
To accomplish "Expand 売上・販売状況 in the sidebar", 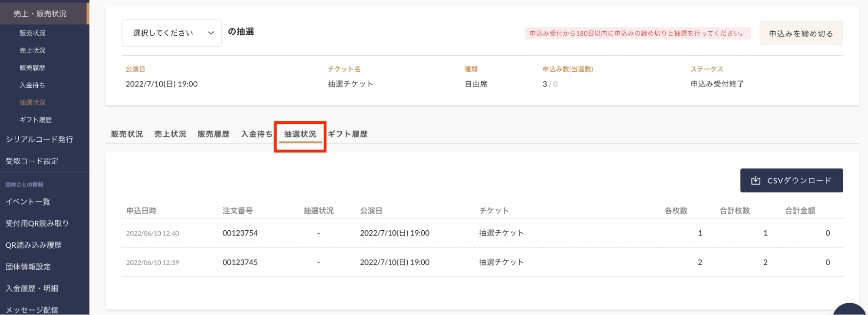I will (x=40, y=14).
